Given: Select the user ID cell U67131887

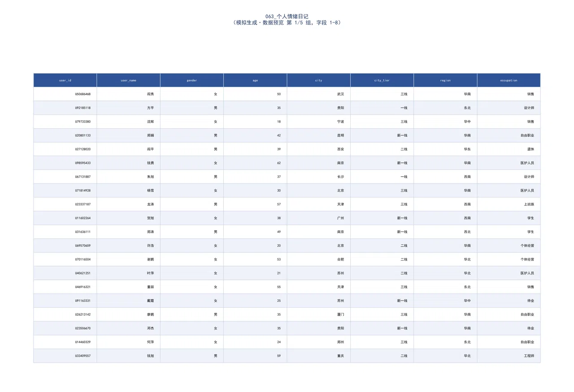Looking at the screenshot, I should 65,177.
